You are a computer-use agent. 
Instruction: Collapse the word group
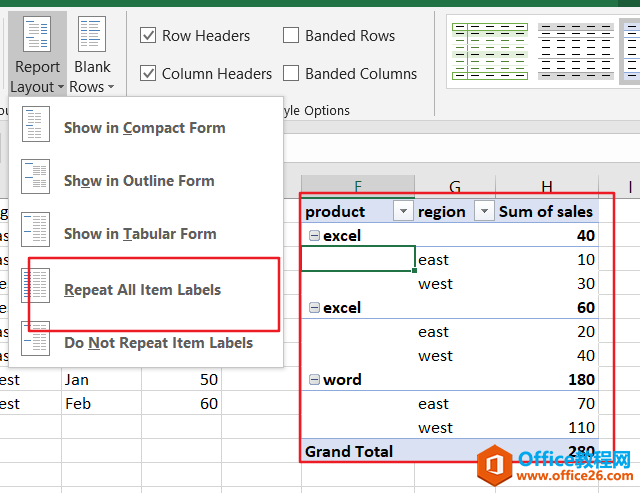[314, 380]
